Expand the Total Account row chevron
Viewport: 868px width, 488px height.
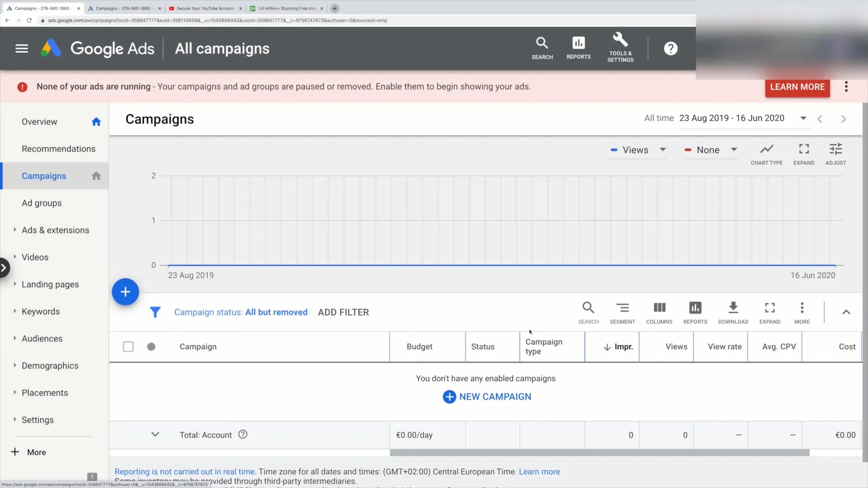point(155,434)
